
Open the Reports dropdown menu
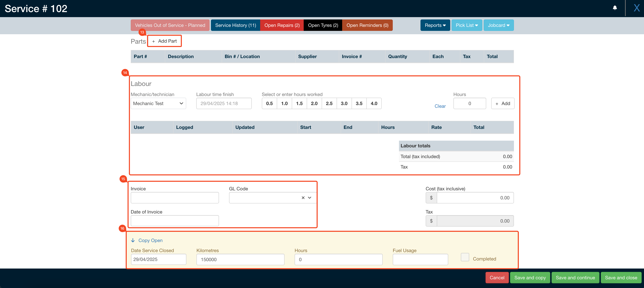click(435, 25)
